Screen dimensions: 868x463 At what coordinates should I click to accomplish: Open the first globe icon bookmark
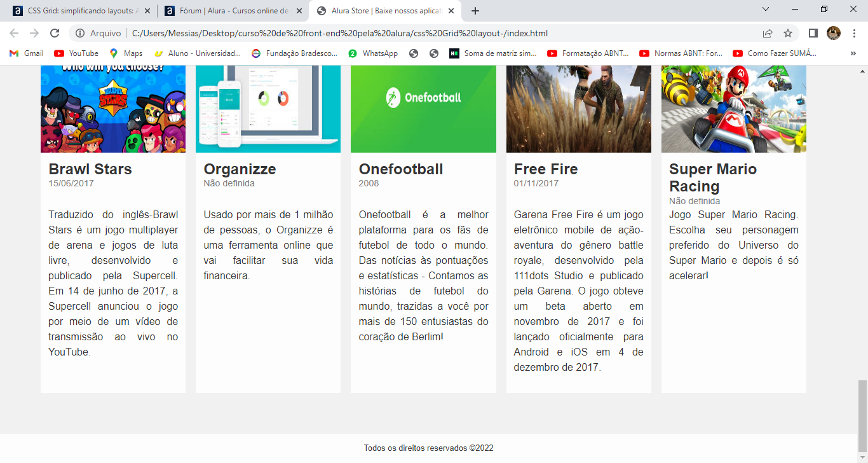point(414,53)
